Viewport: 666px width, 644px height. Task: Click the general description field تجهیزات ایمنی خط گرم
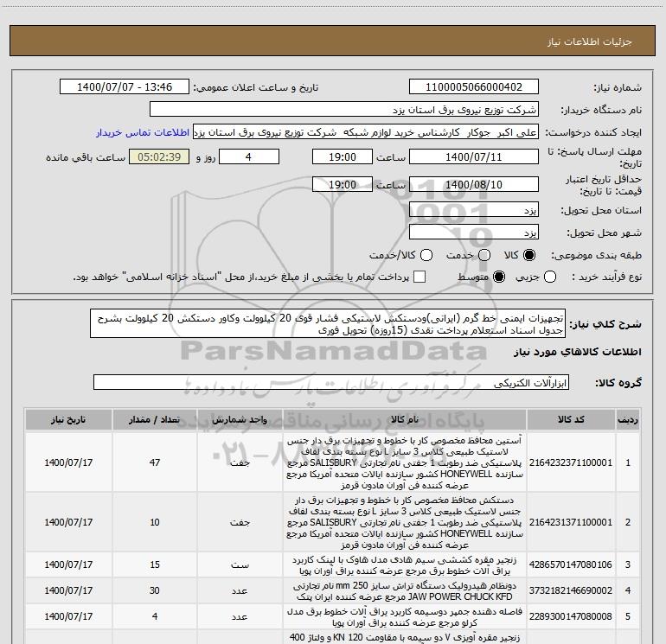coord(328,323)
